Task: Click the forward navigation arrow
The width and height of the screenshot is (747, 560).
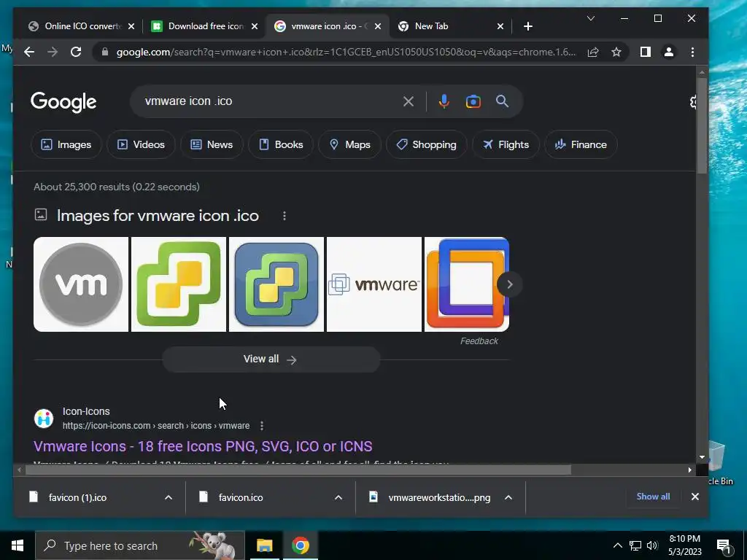Action: pos(53,52)
